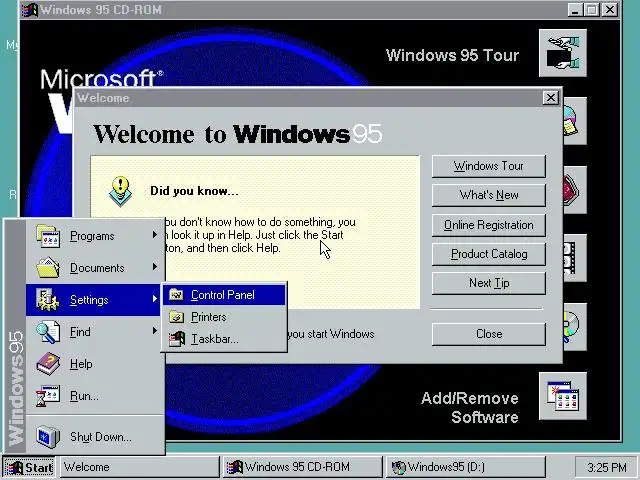Viewport: 640px width, 480px height.
Task: Click the Find magnifier icon in Start menu
Action: (x=48, y=332)
